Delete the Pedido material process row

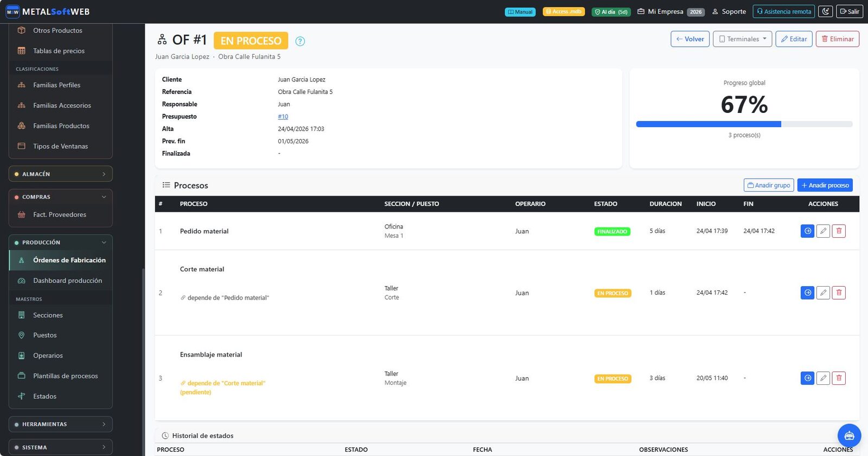(839, 231)
